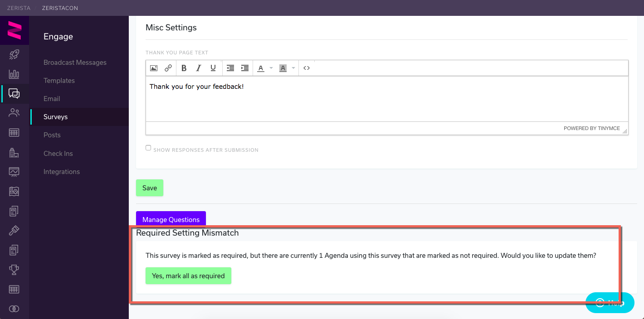Open the rocket launch sidebar icon
This screenshot has height=319, width=644.
14,55
